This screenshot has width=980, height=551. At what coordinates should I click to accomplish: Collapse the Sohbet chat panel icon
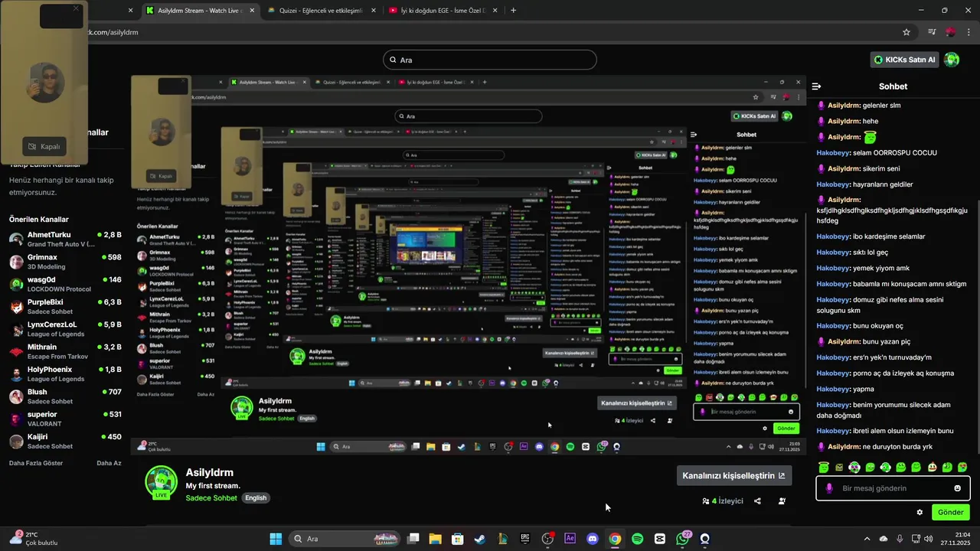click(x=817, y=86)
